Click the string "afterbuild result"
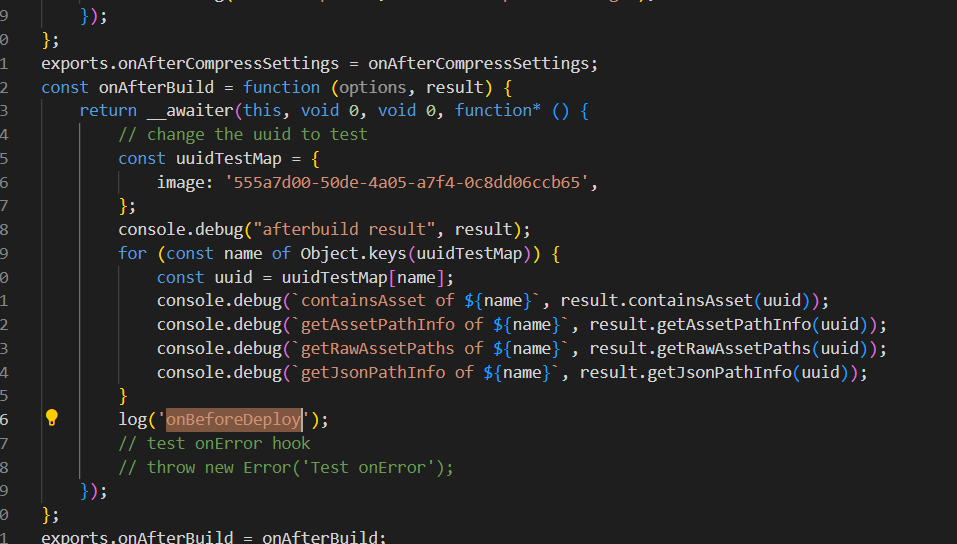Image resolution: width=957 pixels, height=544 pixels. (344, 230)
